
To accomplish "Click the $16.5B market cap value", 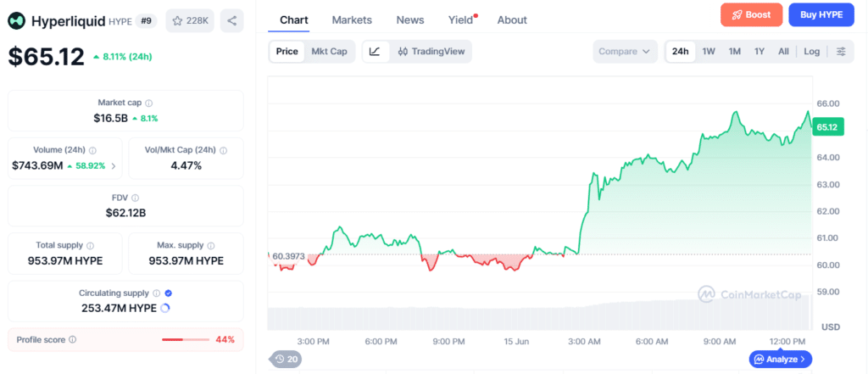I will point(111,118).
